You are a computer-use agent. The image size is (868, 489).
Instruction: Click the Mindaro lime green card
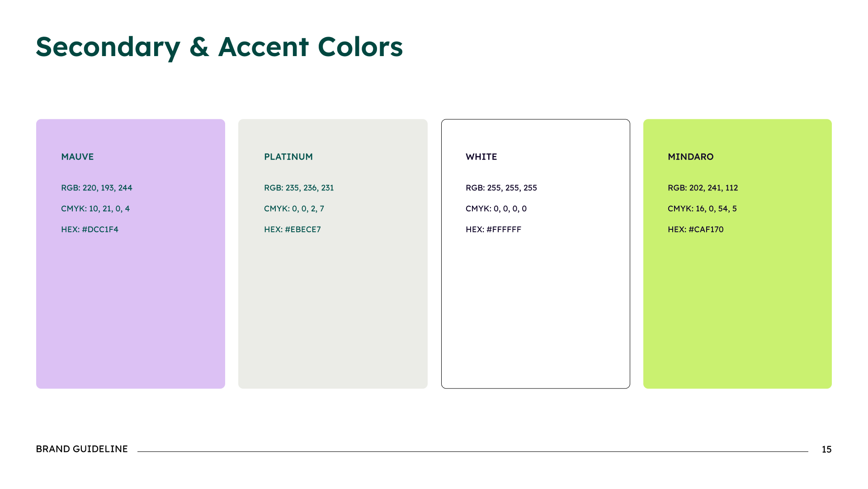[x=737, y=254]
